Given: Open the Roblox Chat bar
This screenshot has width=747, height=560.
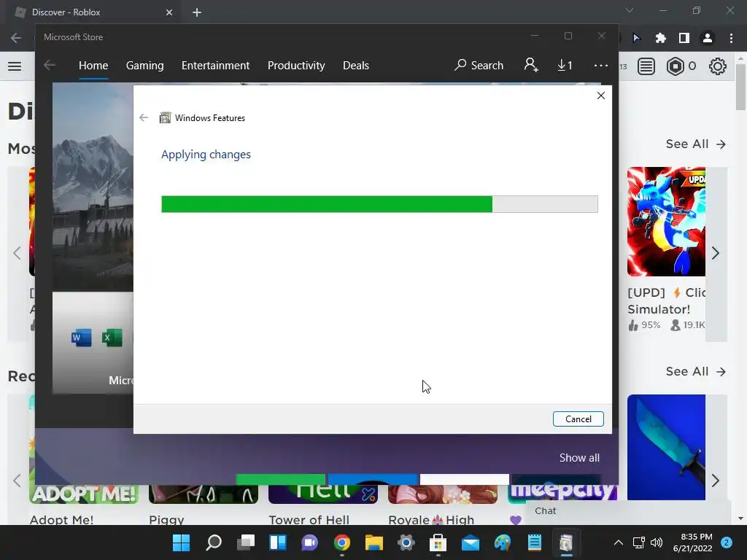Looking at the screenshot, I should 628,511.
